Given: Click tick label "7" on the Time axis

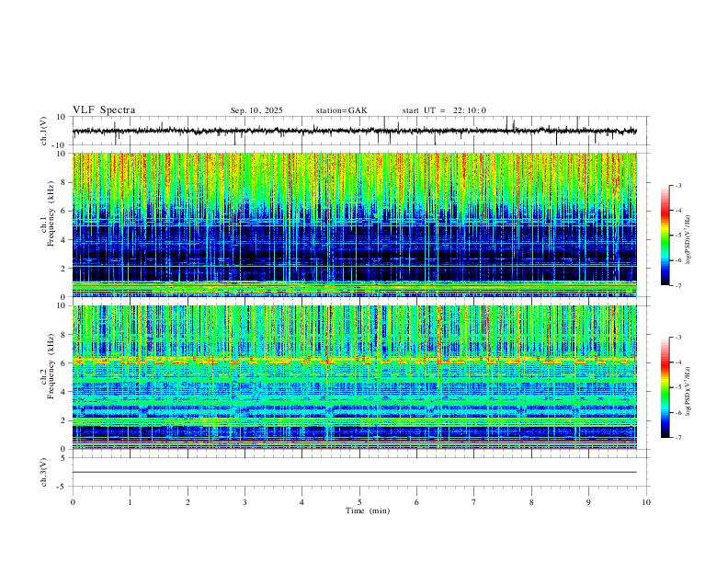Looking at the screenshot, I should pyautogui.click(x=474, y=502).
